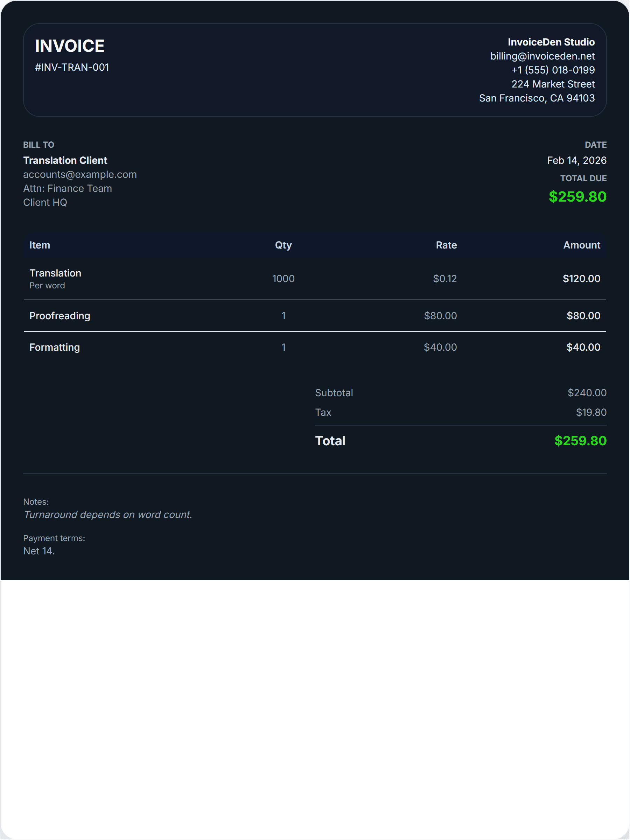630x840 pixels.
Task: Click the accounts@example.com client email
Action: pos(80,174)
